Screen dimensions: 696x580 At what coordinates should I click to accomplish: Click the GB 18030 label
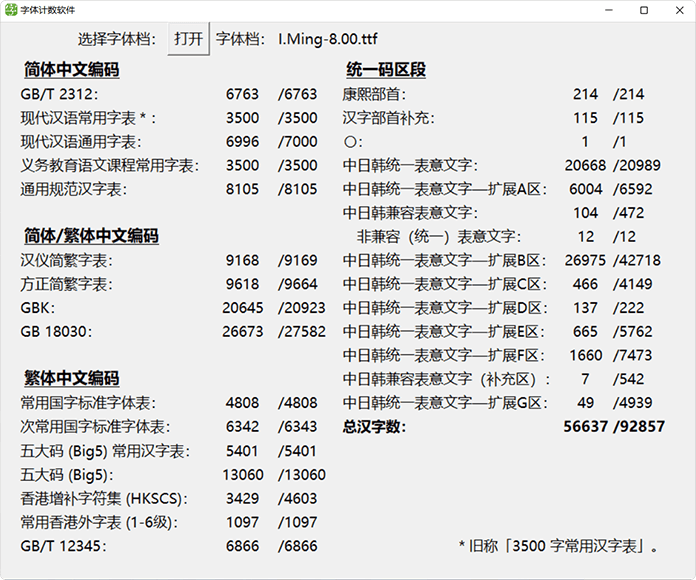pos(56,332)
